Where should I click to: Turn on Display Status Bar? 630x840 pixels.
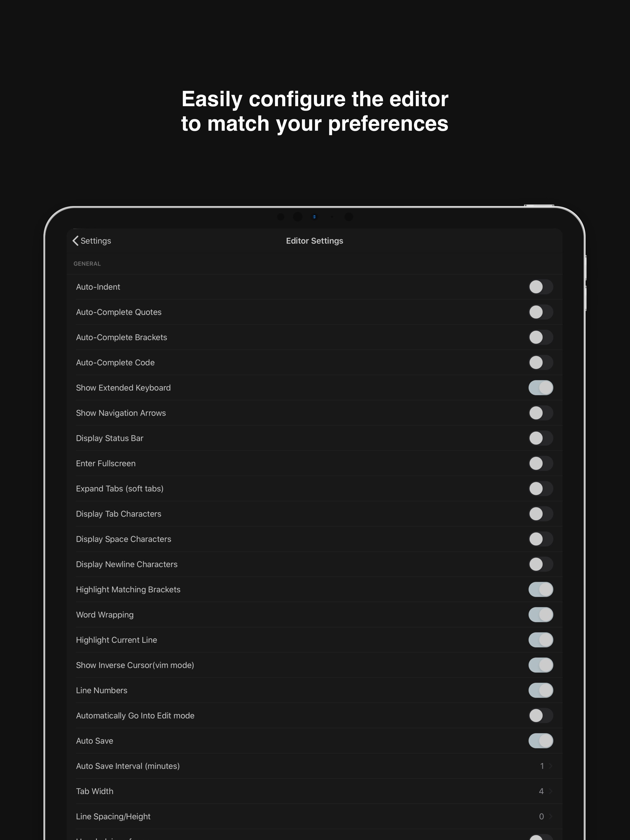click(541, 438)
